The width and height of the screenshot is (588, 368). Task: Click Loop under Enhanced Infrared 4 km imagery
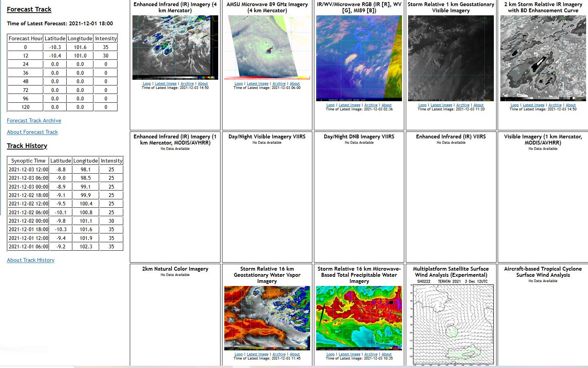click(147, 84)
